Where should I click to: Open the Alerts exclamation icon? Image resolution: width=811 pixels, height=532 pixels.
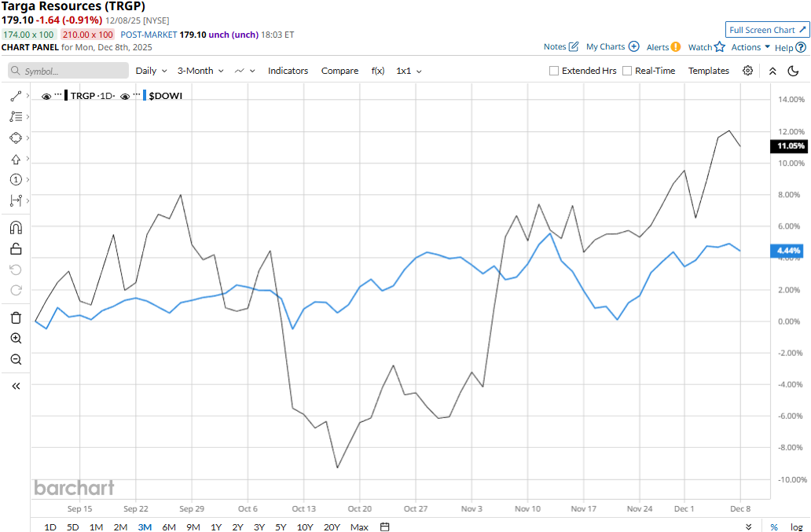click(676, 47)
